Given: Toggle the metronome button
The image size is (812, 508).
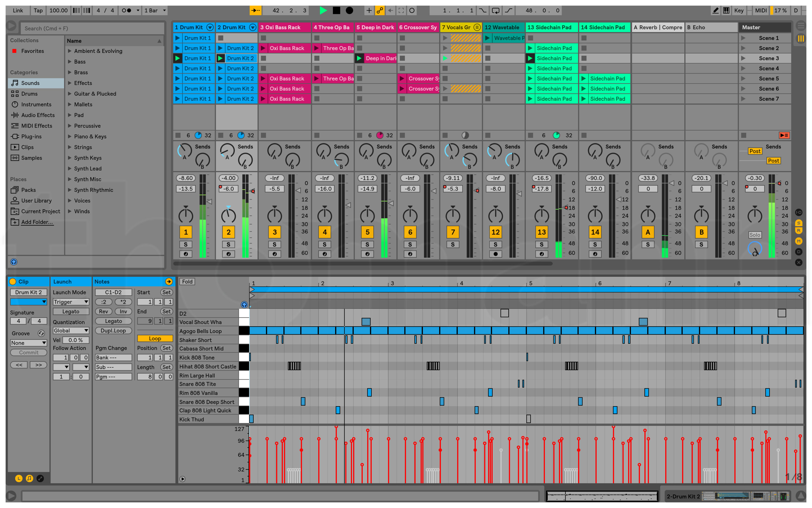Looking at the screenshot, I should (126, 10).
